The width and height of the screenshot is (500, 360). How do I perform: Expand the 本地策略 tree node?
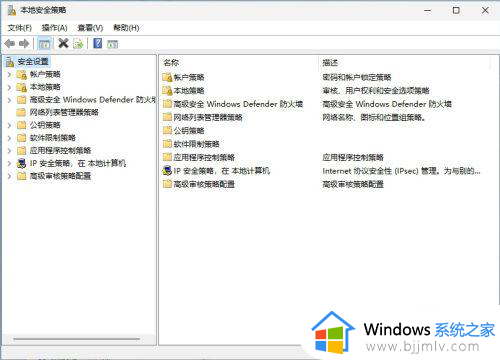click(x=9, y=87)
